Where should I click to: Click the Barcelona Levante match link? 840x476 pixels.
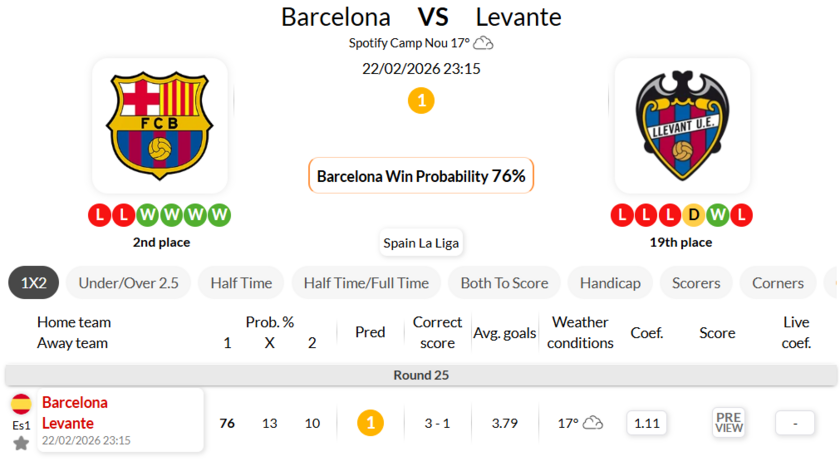[75, 413]
